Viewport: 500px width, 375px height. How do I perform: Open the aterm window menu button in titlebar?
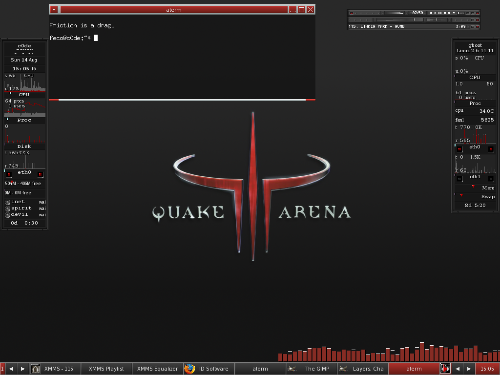click(54, 10)
